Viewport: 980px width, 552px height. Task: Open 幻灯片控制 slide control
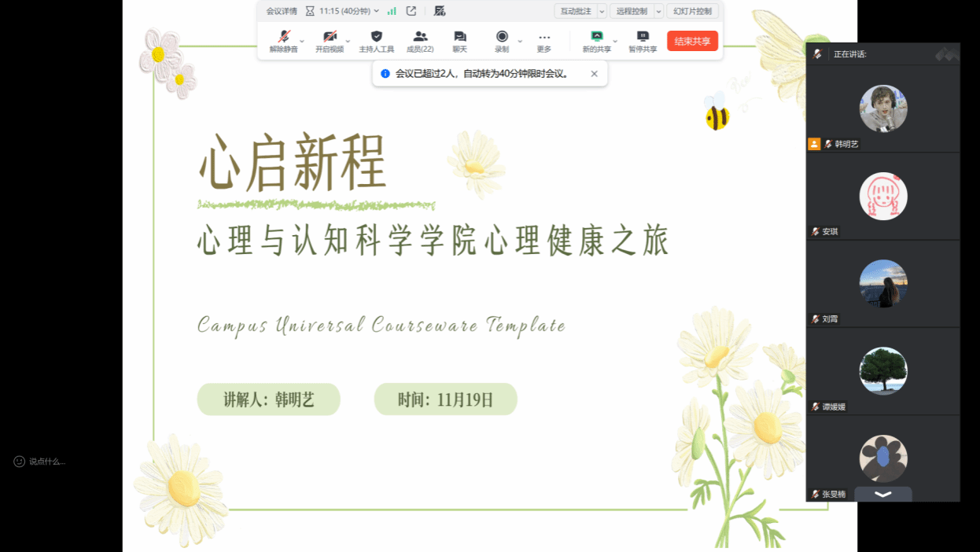point(693,11)
